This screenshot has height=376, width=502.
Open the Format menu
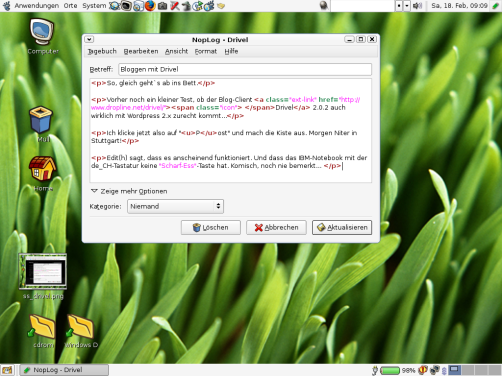pos(206,51)
